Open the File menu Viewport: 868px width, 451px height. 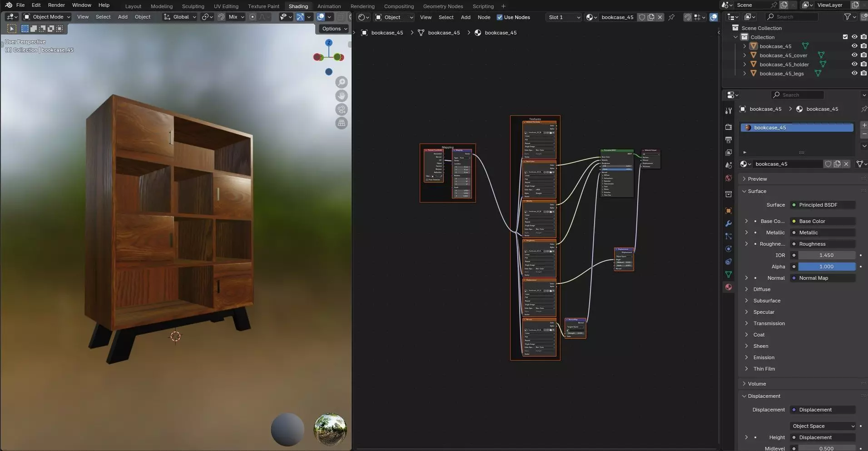[20, 5]
